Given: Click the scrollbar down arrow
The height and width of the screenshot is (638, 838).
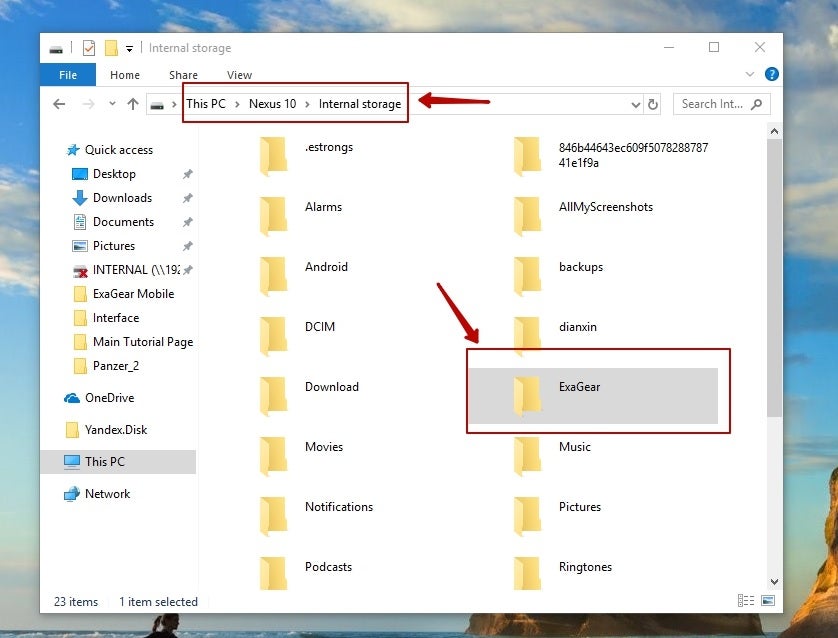Looking at the screenshot, I should click(774, 581).
